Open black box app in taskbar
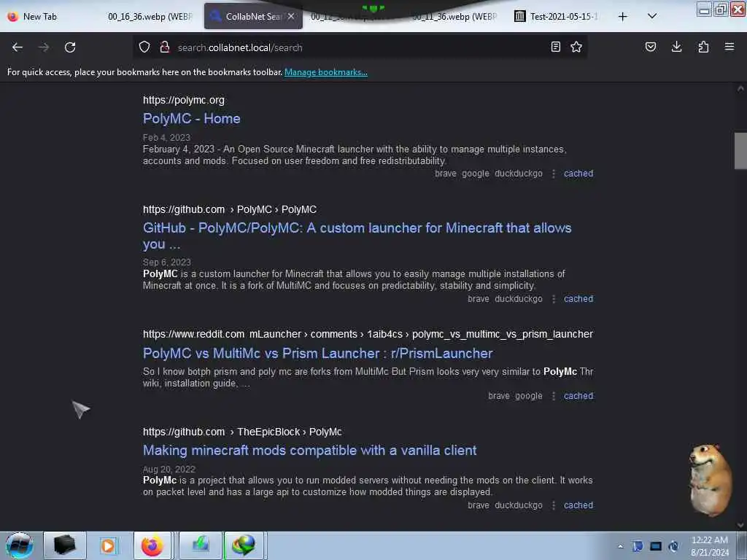The image size is (747, 560). pyautogui.click(x=65, y=545)
